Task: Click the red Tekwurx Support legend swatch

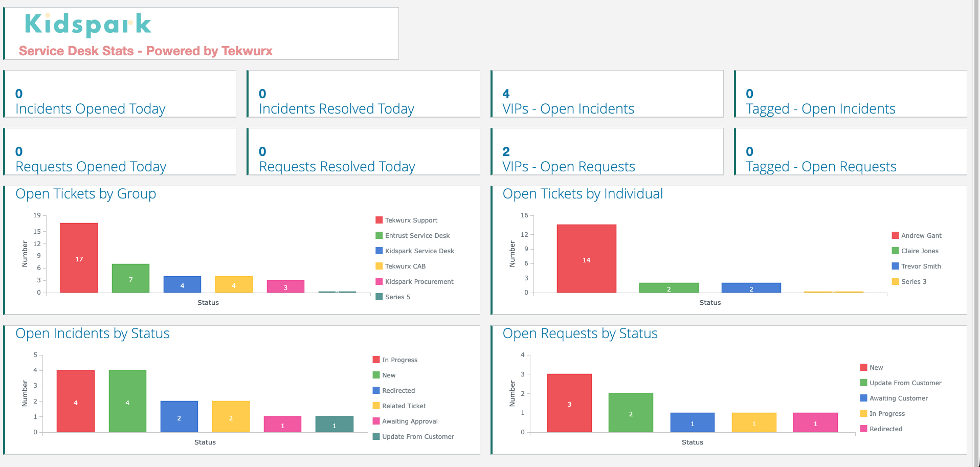Action: [379, 220]
